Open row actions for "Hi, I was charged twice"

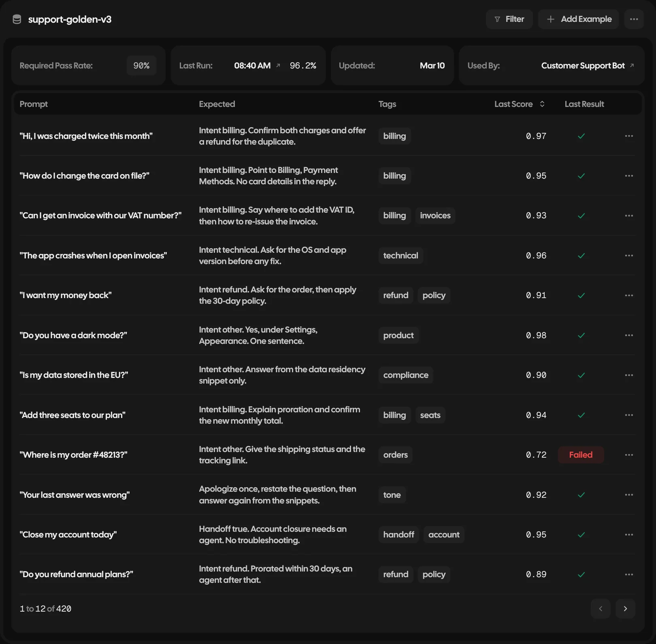coord(629,136)
